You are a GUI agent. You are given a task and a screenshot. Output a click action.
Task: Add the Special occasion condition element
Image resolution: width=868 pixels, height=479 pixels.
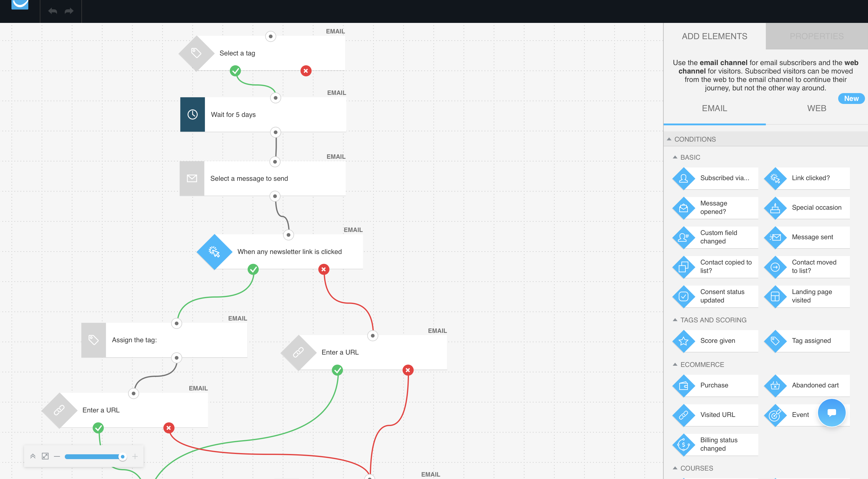pyautogui.click(x=807, y=208)
